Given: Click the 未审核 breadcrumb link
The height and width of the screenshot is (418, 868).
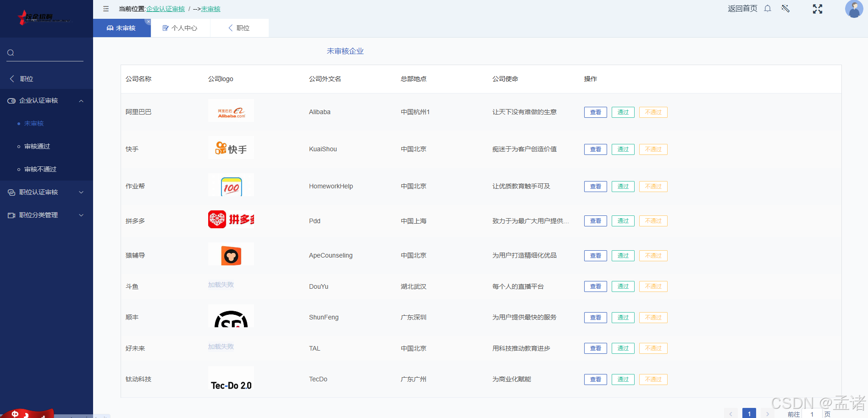Looking at the screenshot, I should (x=210, y=9).
